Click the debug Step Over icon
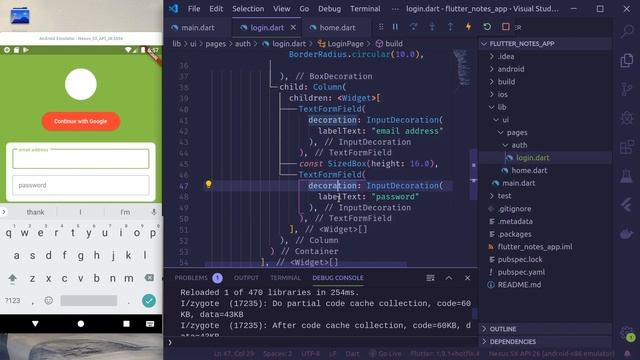Screen dimensions: 640x360 click(x=413, y=27)
